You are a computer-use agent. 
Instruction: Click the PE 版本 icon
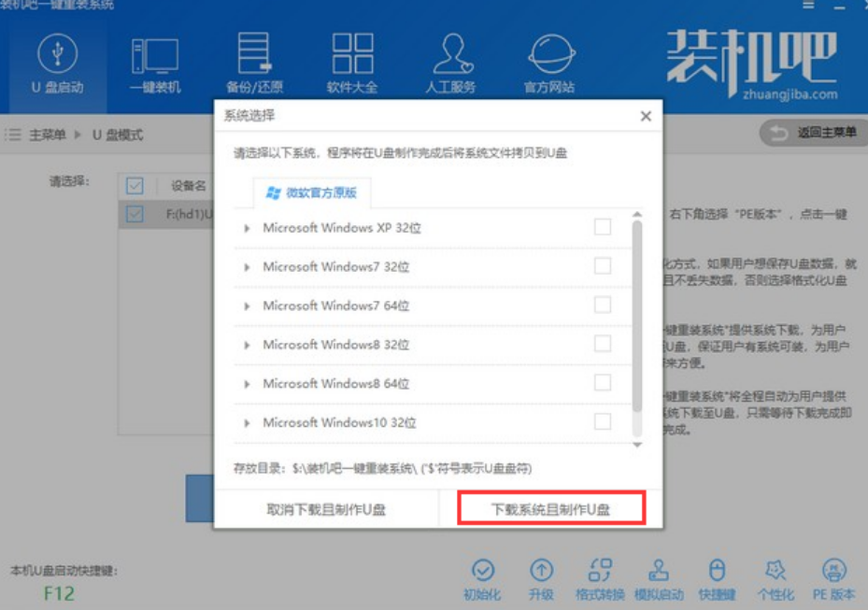tap(834, 570)
